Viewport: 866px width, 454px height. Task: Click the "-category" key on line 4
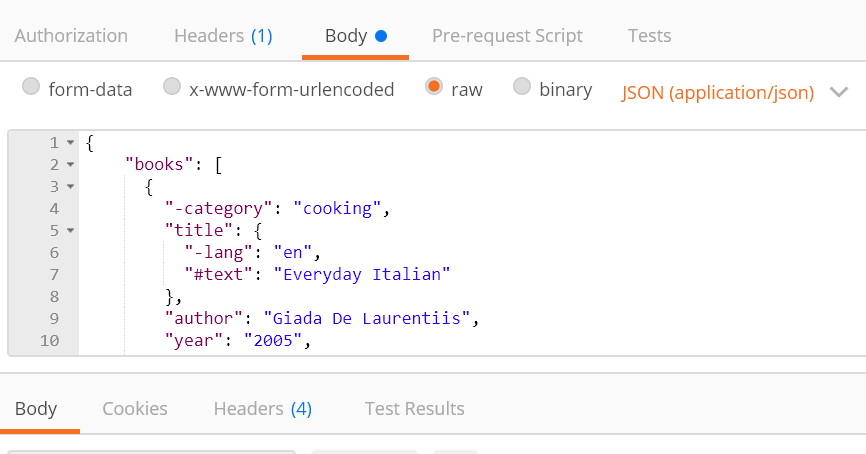(219, 209)
